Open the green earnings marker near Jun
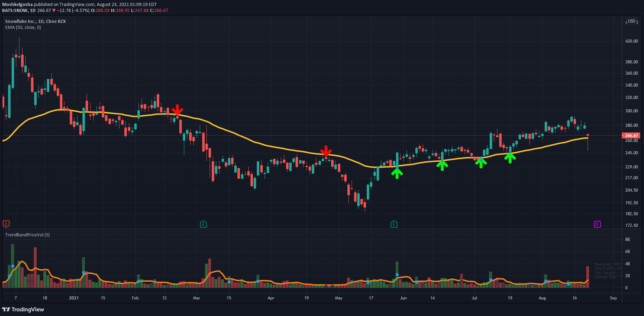Viewport: 644px width, 316px height. tap(394, 224)
